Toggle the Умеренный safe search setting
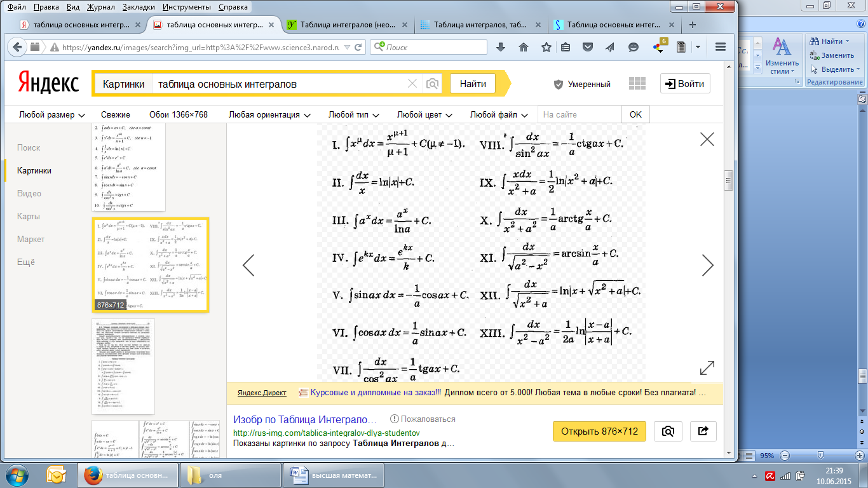868x488 pixels. click(x=582, y=84)
